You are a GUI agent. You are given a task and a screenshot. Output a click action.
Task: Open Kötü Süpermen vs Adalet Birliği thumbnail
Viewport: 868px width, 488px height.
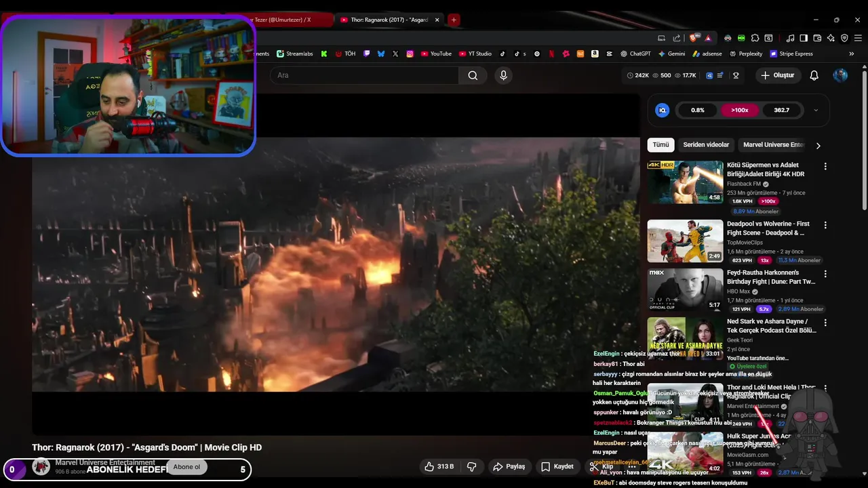(685, 182)
